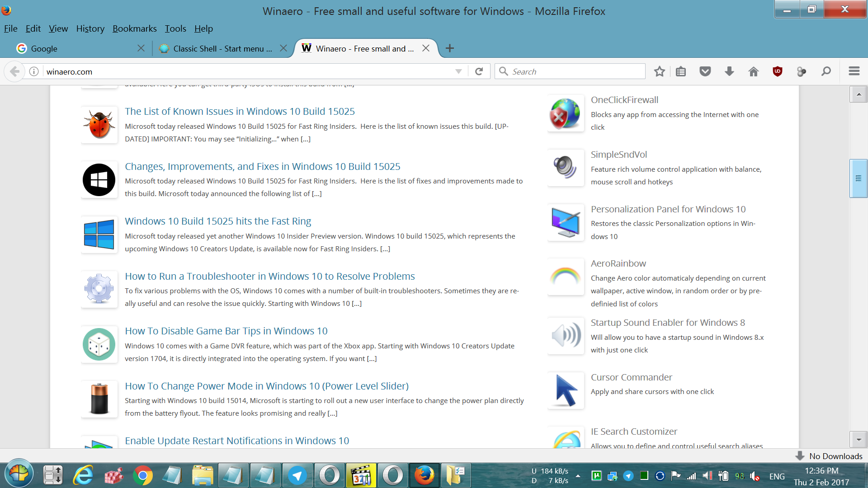Viewport: 868px width, 488px height.
Task: Reload the current page
Action: point(479,71)
